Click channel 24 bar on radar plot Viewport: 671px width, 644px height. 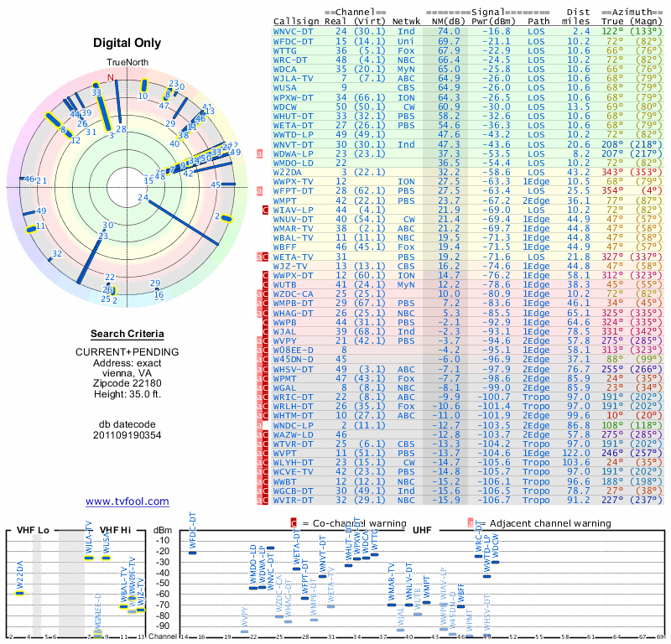click(183, 222)
